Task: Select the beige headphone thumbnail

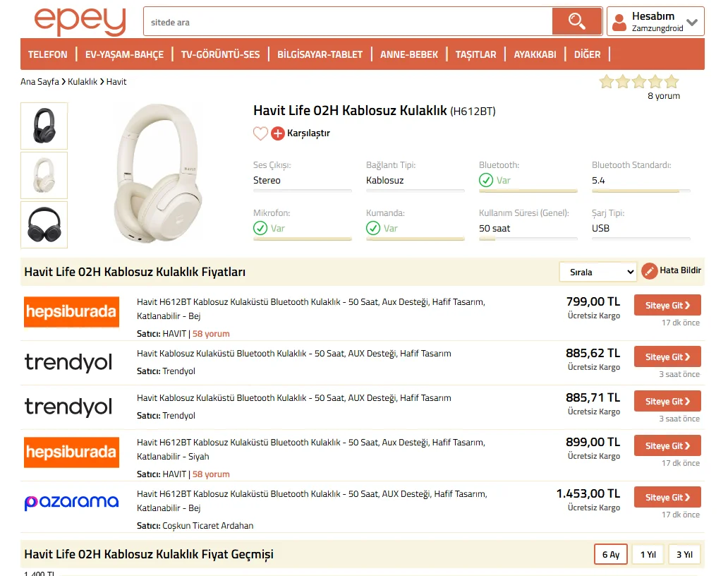Action: (x=44, y=176)
